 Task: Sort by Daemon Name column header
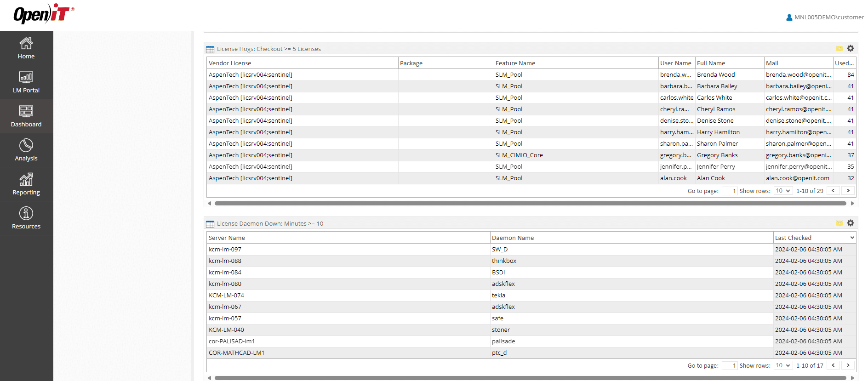pos(632,238)
